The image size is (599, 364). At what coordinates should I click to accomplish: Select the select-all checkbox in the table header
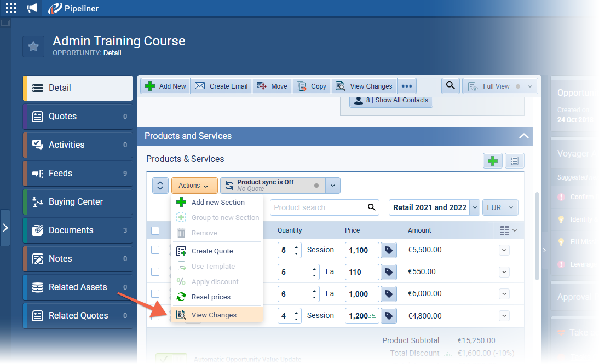tap(155, 230)
